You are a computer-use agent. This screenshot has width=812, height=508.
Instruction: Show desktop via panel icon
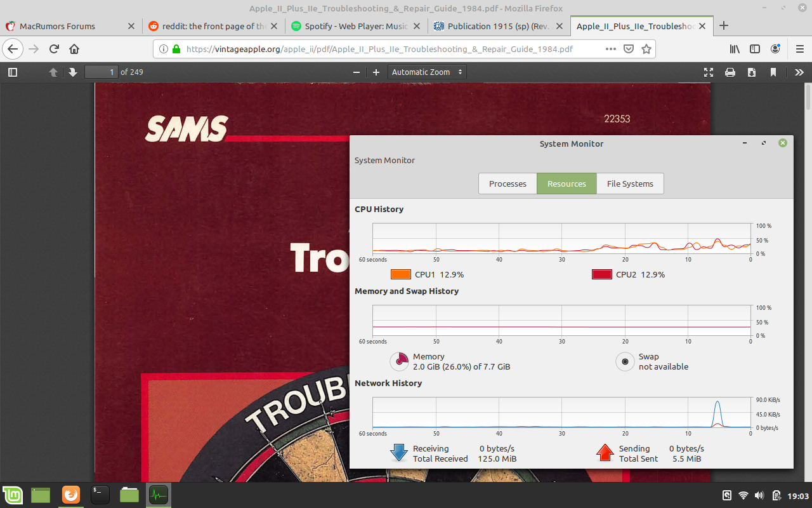41,495
